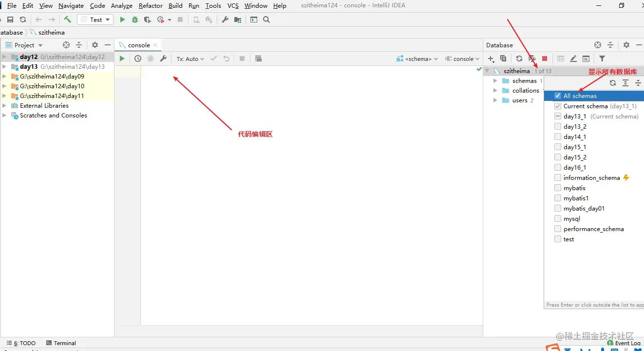Click the pencil edit source icon
Screen dimensions: 644x351
(573, 58)
